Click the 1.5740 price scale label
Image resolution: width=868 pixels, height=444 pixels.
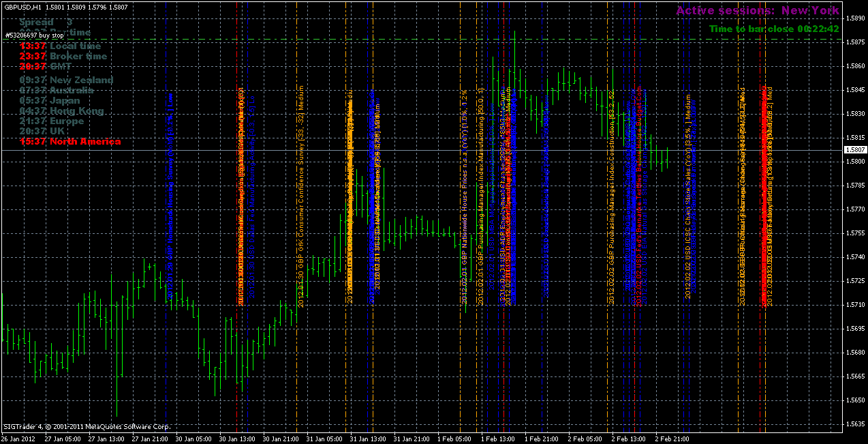(x=855, y=257)
